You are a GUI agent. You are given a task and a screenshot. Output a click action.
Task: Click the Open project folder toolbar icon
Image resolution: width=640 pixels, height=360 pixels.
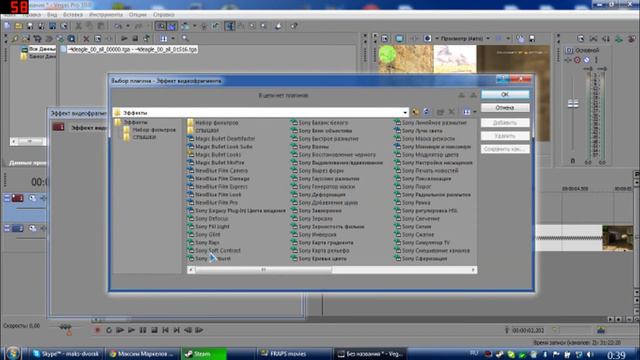tap(18, 26)
